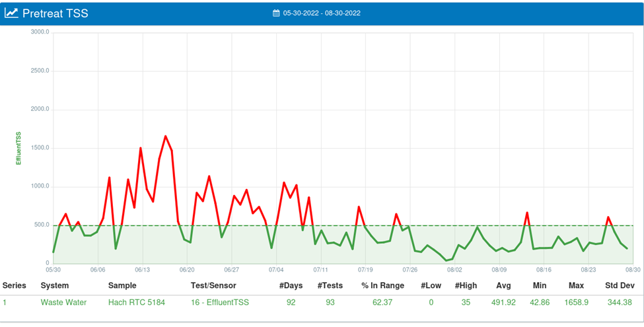Click the Series column header

(15, 285)
